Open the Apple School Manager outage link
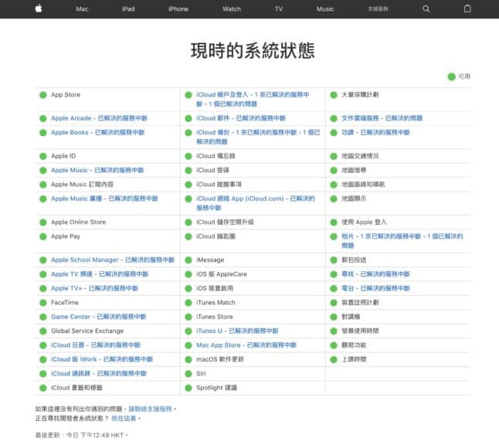Screen dimensions: 499x448 113,260
